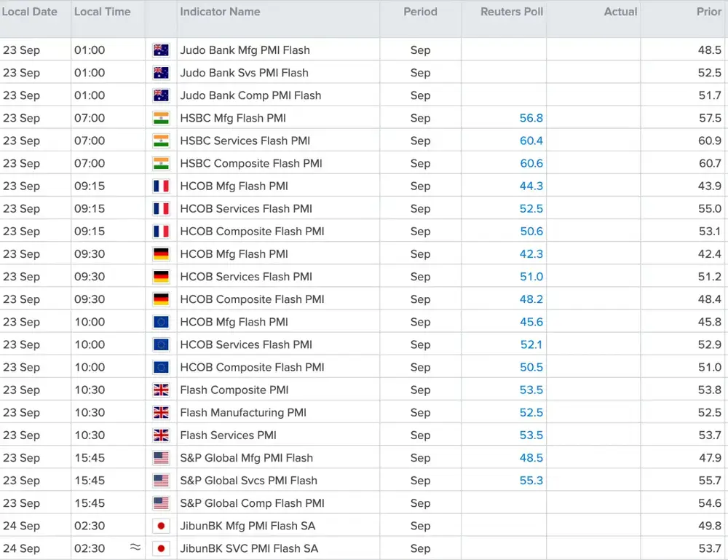Click the prior value 54.6 for S&P Global Comp

[x=710, y=503]
